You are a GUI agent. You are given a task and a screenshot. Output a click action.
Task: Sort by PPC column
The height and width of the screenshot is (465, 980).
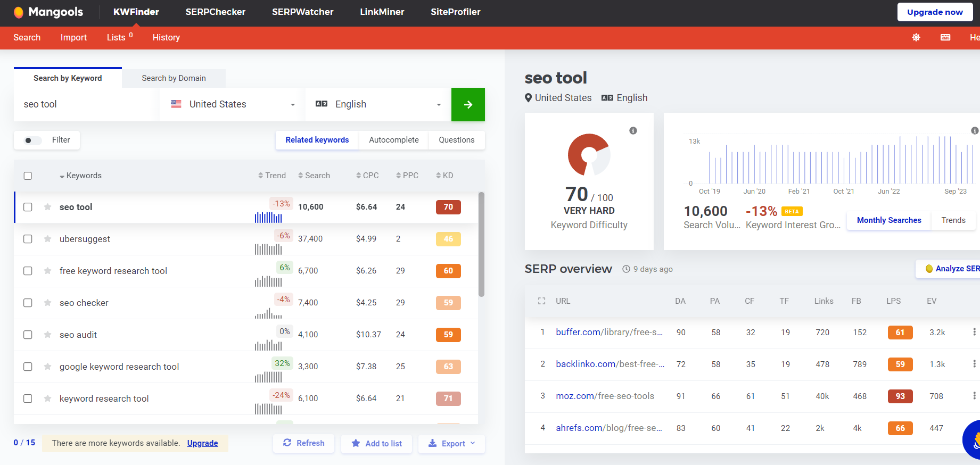[407, 176]
